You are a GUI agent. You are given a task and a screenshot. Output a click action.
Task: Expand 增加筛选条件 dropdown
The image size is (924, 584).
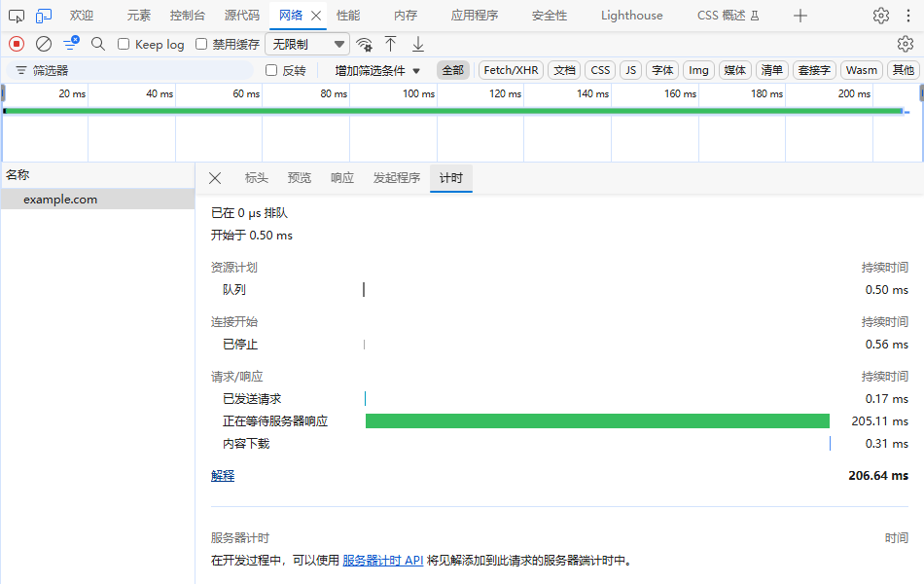pos(377,71)
